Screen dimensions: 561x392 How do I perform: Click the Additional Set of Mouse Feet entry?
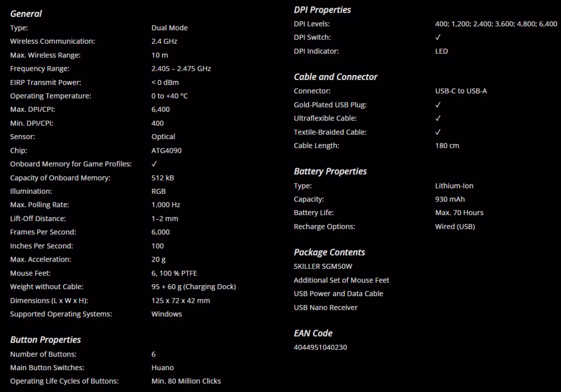pyautogui.click(x=341, y=280)
